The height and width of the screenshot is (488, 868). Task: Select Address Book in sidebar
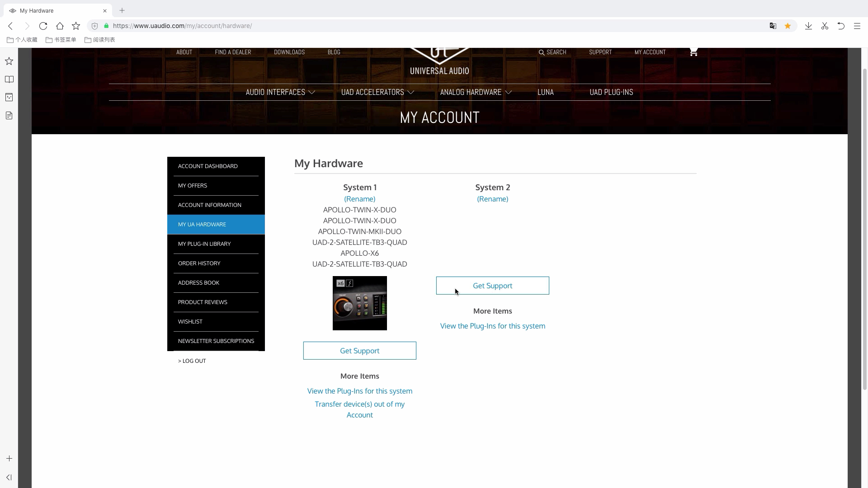pos(216,282)
